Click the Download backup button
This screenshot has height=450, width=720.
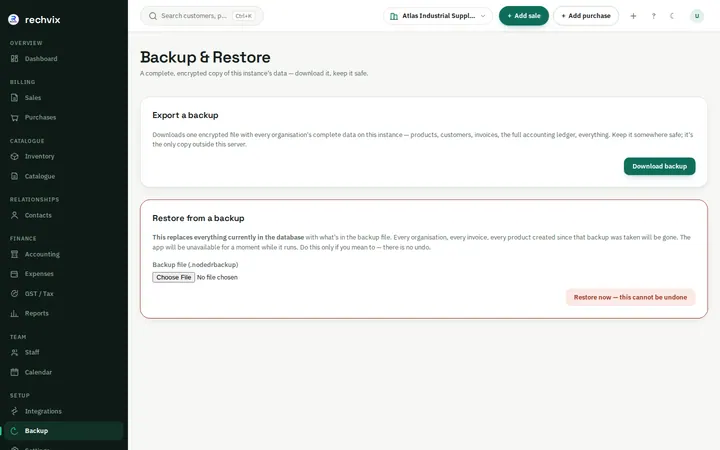(x=659, y=166)
